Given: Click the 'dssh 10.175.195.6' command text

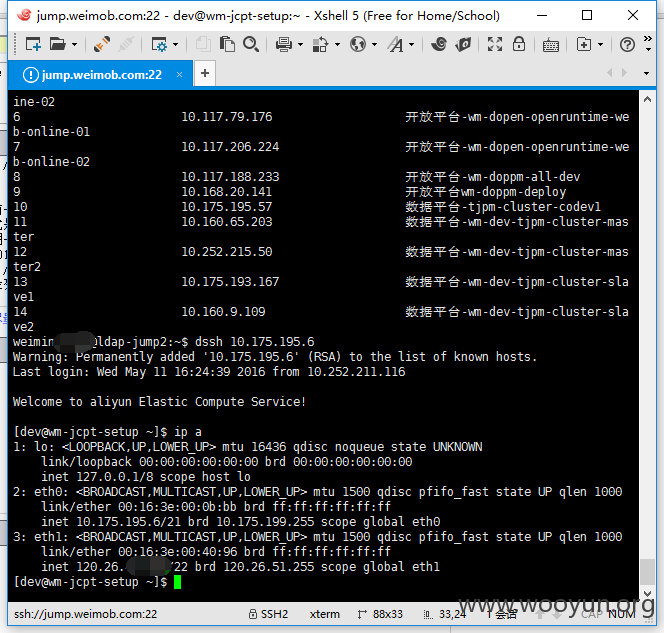Looking at the screenshot, I should tap(255, 342).
